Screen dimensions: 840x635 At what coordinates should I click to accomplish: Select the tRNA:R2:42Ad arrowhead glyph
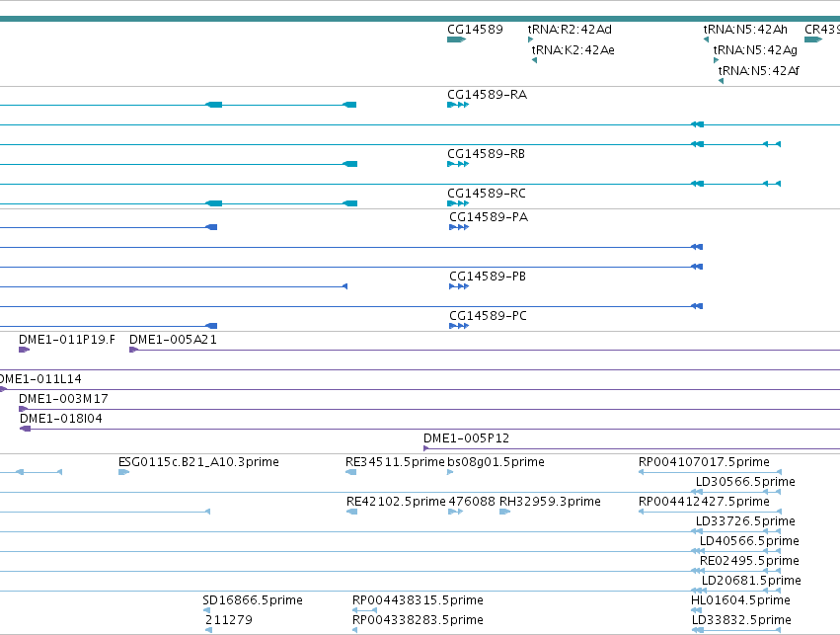pyautogui.click(x=530, y=40)
